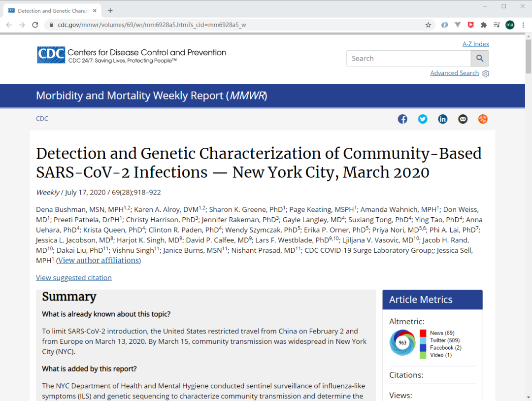Share the article on Twitter
Image resolution: width=532 pixels, height=401 pixels.
[x=423, y=119]
